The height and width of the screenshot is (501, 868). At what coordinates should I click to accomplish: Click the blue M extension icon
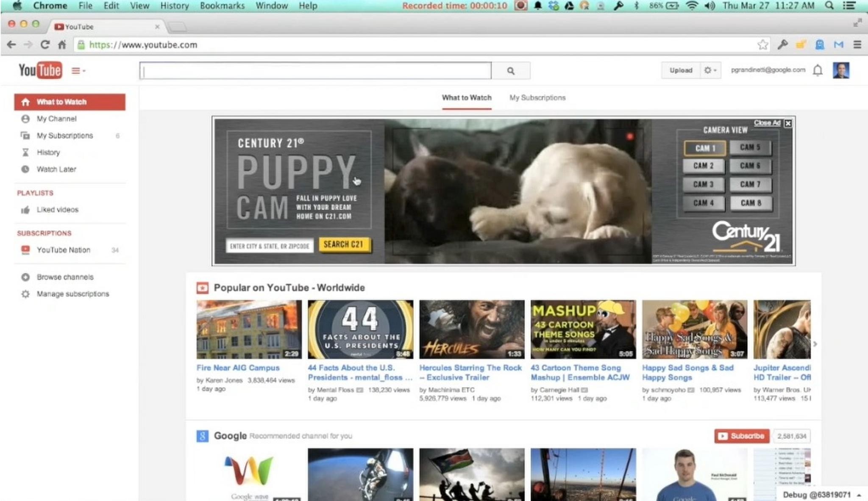point(839,44)
